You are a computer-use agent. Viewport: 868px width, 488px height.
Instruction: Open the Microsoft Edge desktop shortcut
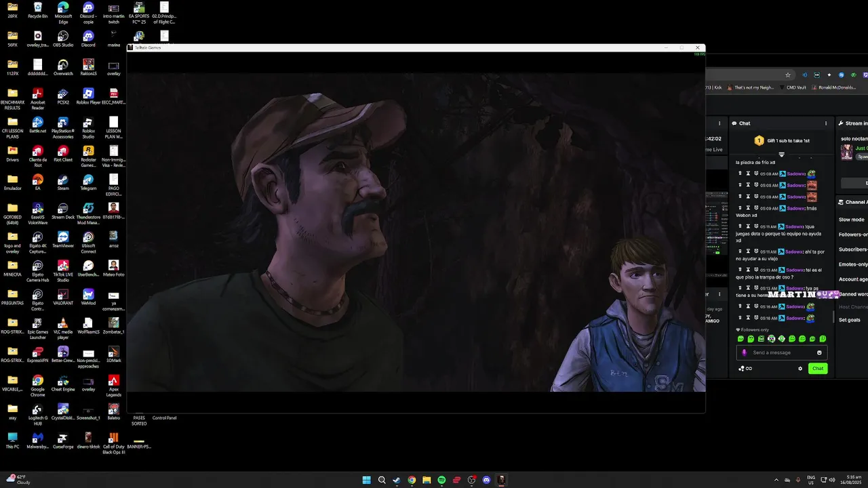tap(63, 12)
